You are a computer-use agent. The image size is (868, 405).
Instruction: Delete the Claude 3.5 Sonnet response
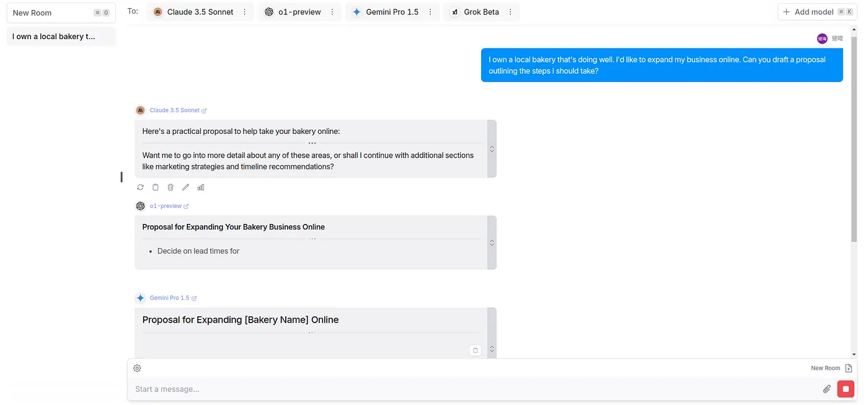pos(170,187)
